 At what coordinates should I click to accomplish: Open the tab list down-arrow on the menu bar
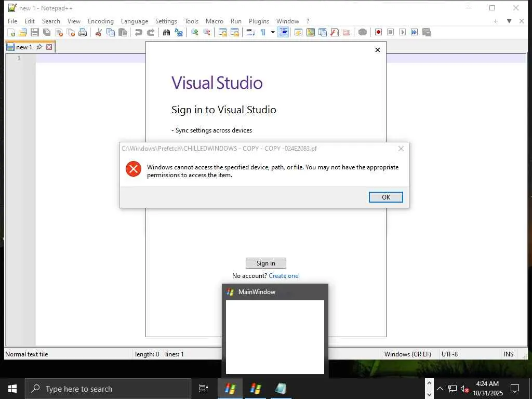click(509, 21)
